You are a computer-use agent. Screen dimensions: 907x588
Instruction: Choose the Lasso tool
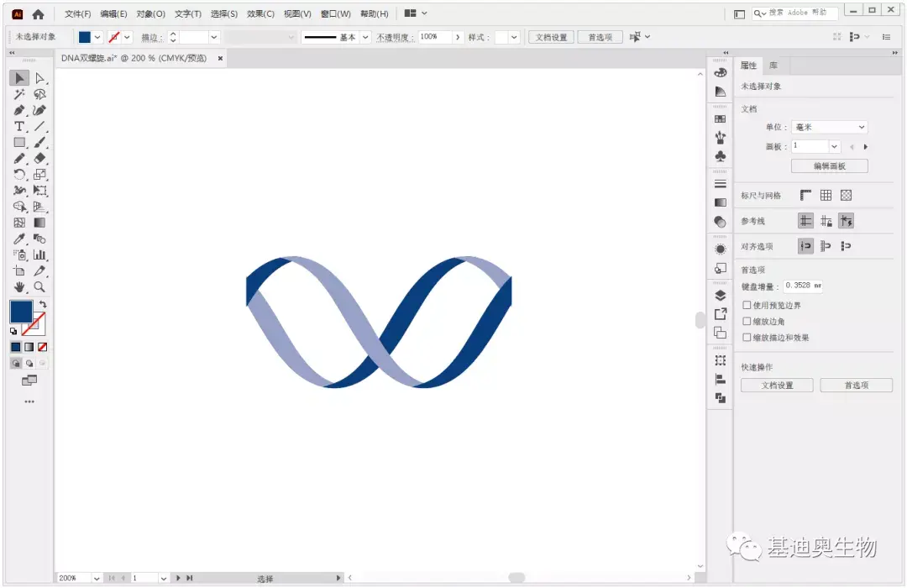pos(39,94)
